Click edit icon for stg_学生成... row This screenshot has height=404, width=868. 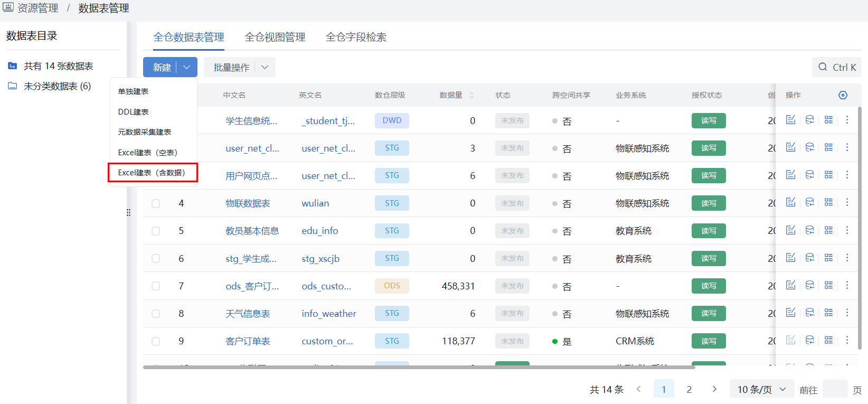[x=790, y=258]
